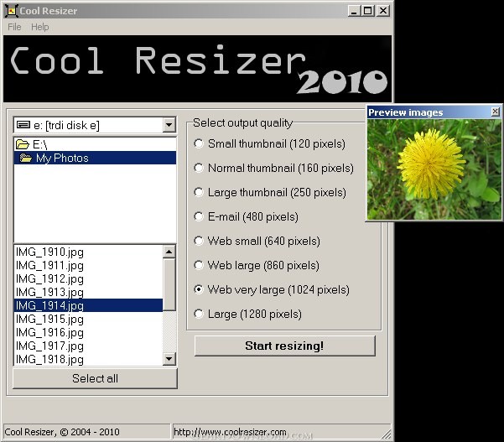Click the file list scrollbar thumb

(x=169, y=285)
